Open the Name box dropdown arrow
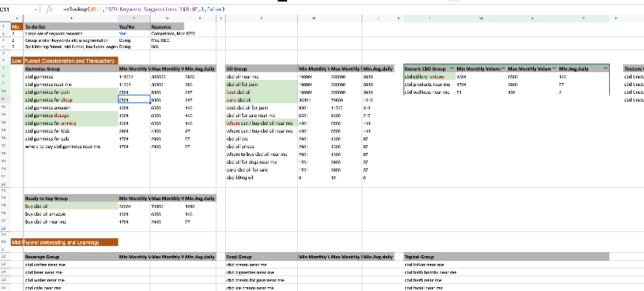 coord(36,9)
